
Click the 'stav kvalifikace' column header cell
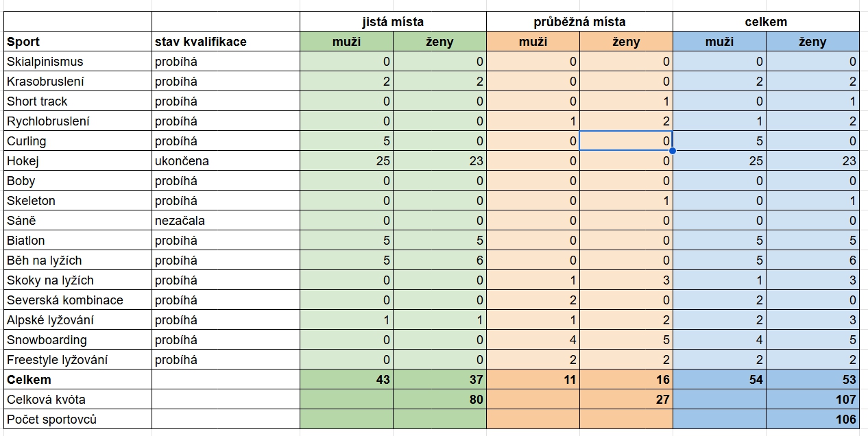[226, 42]
